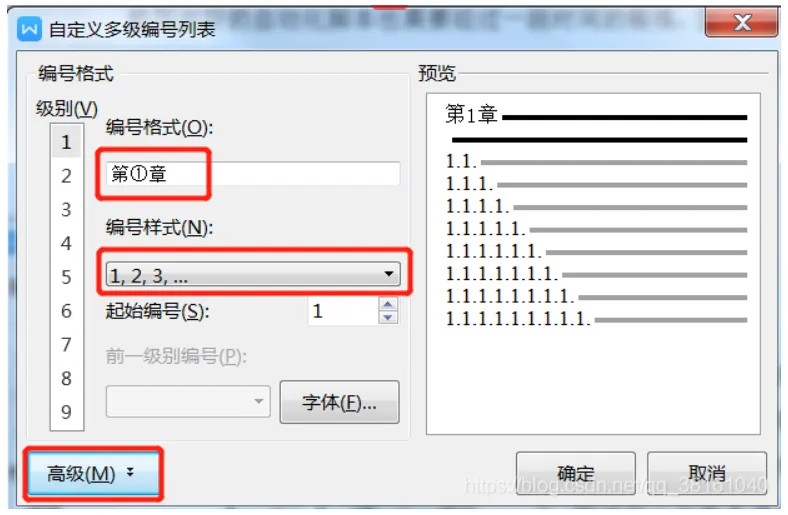Choose level 3 in the level list
Screen dimensions: 788x515
66,210
